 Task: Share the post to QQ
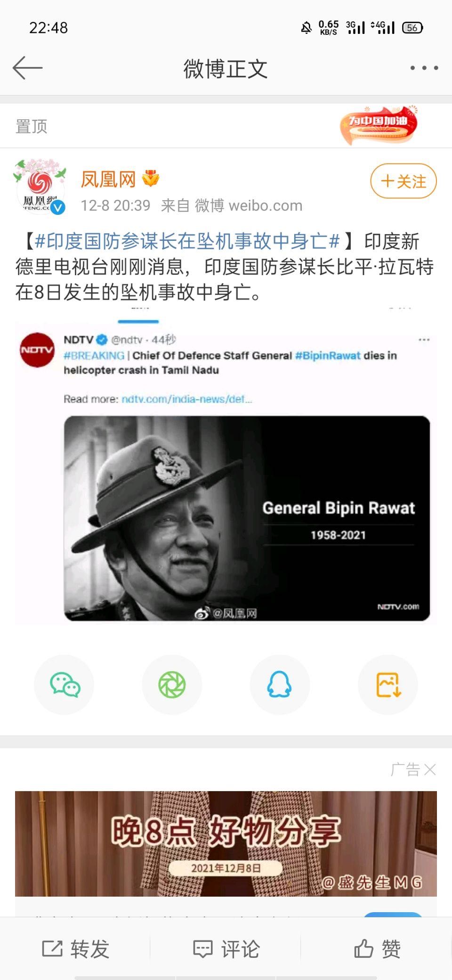point(280,685)
